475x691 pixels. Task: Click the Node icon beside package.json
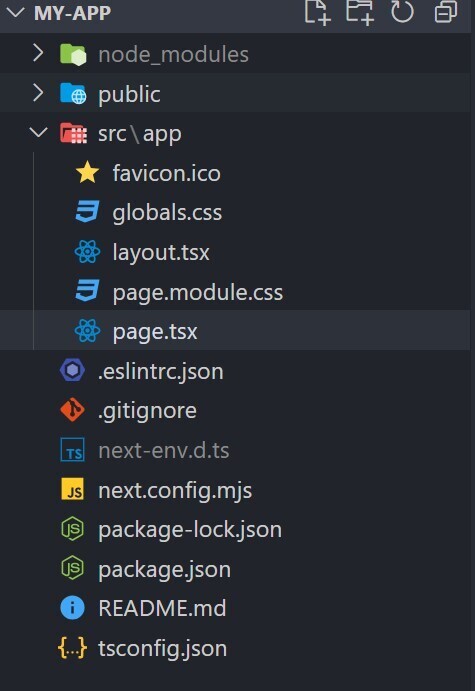tap(72, 568)
